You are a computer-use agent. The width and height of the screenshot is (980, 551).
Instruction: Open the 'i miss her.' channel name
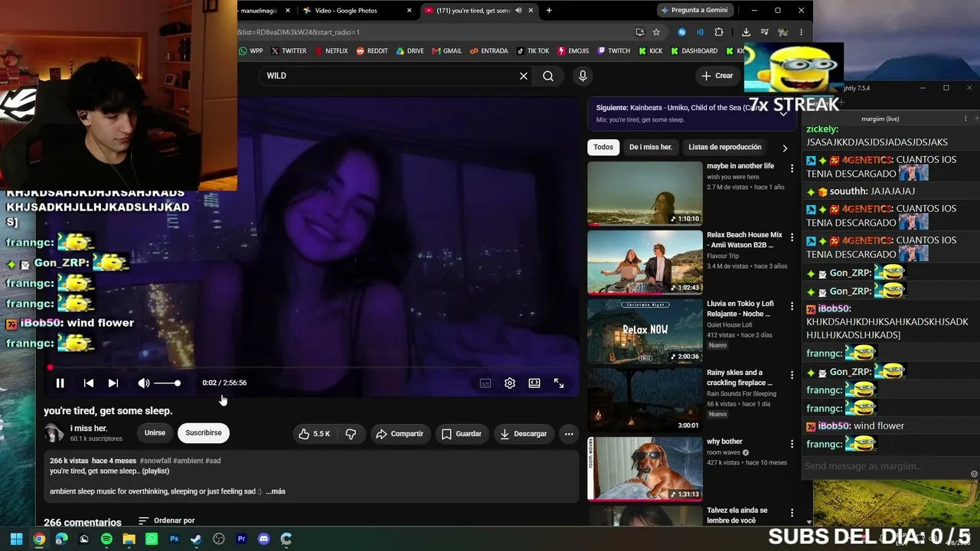(x=89, y=429)
